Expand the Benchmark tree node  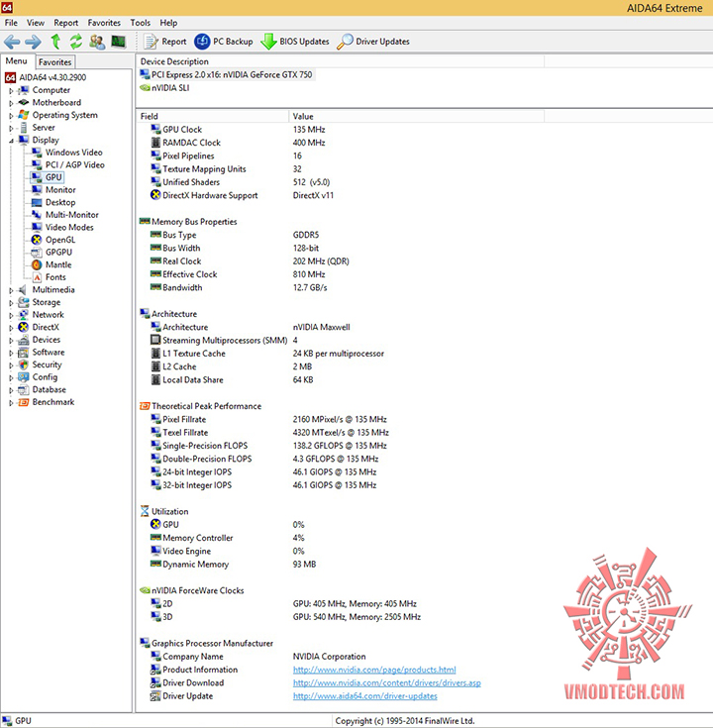pyautogui.click(x=11, y=402)
